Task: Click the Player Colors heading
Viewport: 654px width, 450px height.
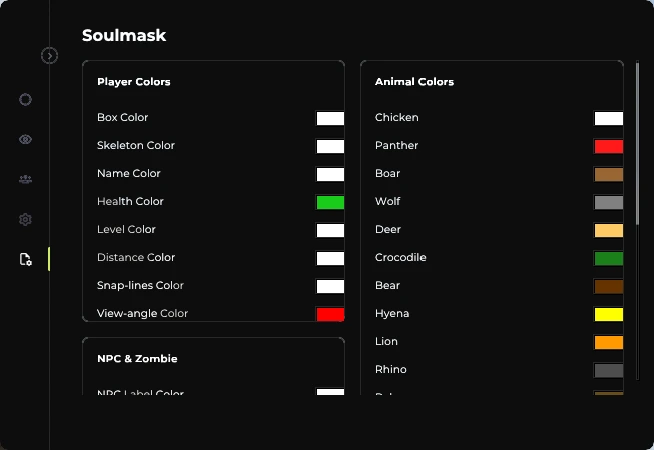Action: (x=133, y=82)
